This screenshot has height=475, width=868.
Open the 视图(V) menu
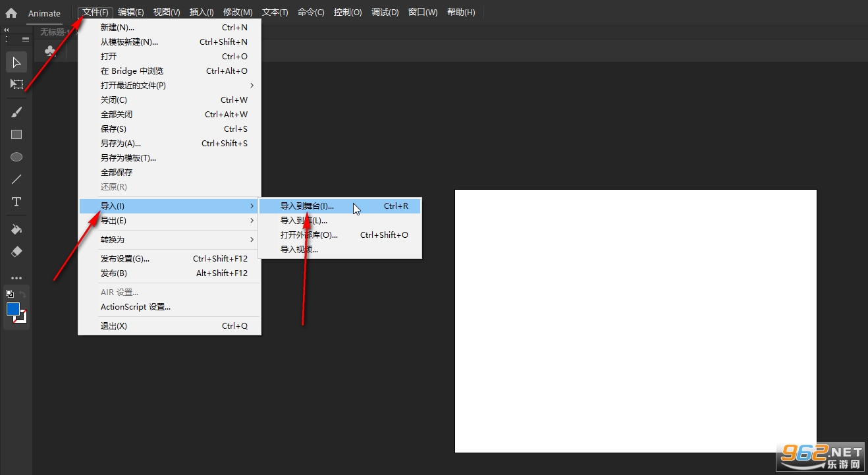(x=166, y=13)
